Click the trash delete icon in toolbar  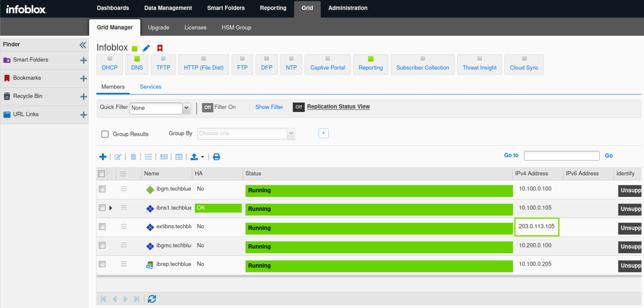(x=133, y=157)
